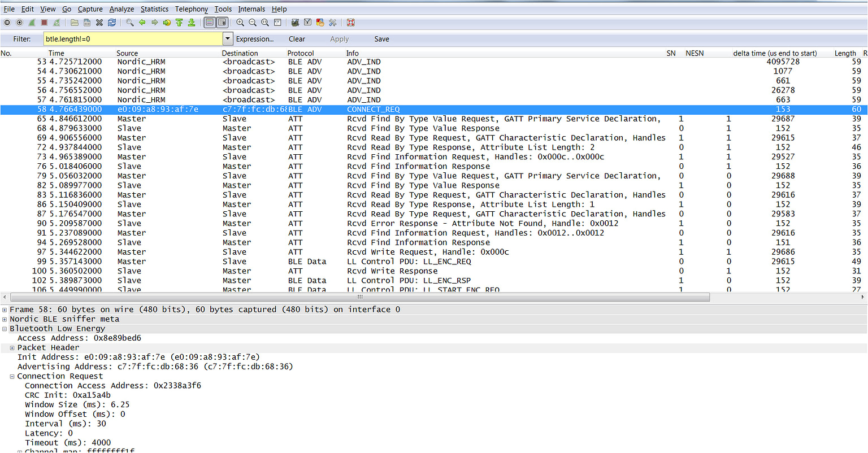Image resolution: width=868 pixels, height=453 pixels.
Task: Open the Find Packet magnifier icon
Action: click(x=129, y=22)
